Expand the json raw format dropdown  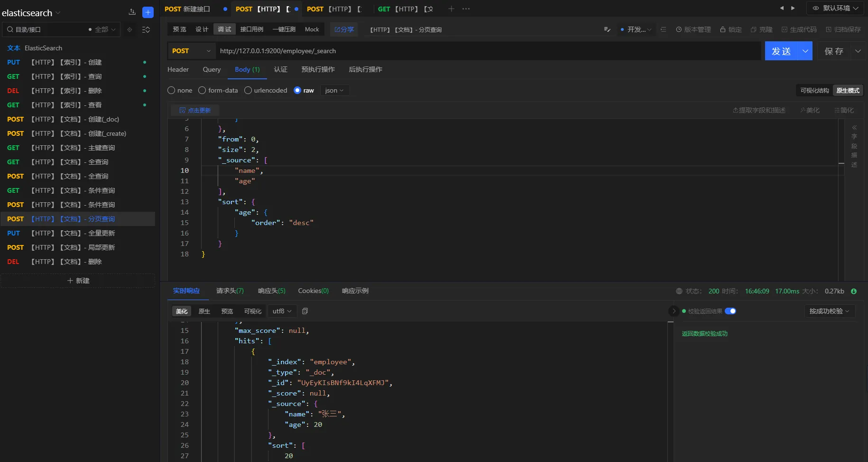point(334,90)
